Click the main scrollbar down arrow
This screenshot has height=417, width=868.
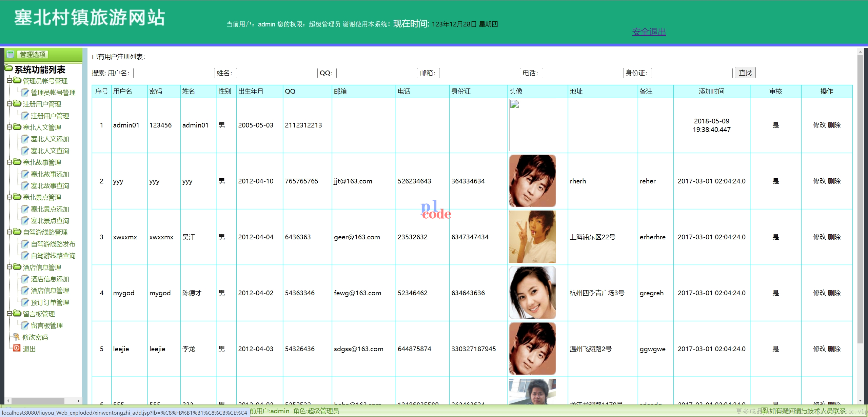click(x=860, y=401)
